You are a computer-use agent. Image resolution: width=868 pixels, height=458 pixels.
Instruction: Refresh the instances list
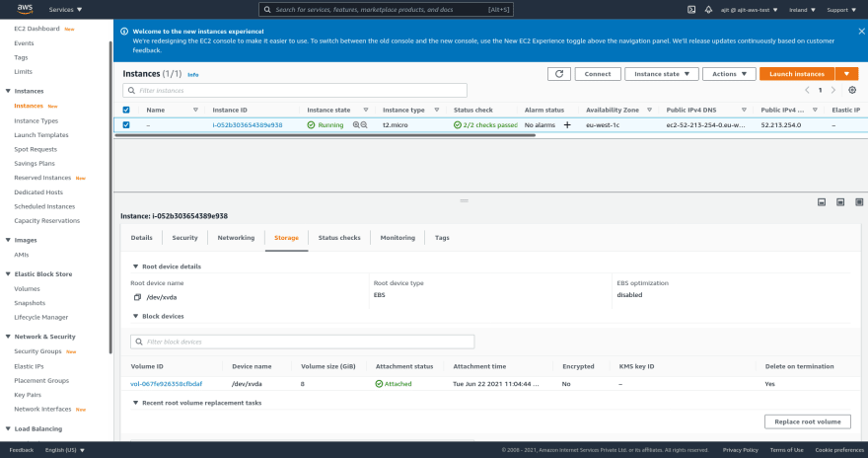click(x=559, y=74)
